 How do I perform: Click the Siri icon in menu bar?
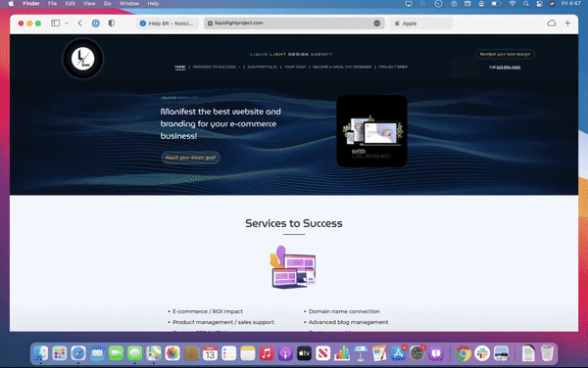pyautogui.click(x=552, y=4)
